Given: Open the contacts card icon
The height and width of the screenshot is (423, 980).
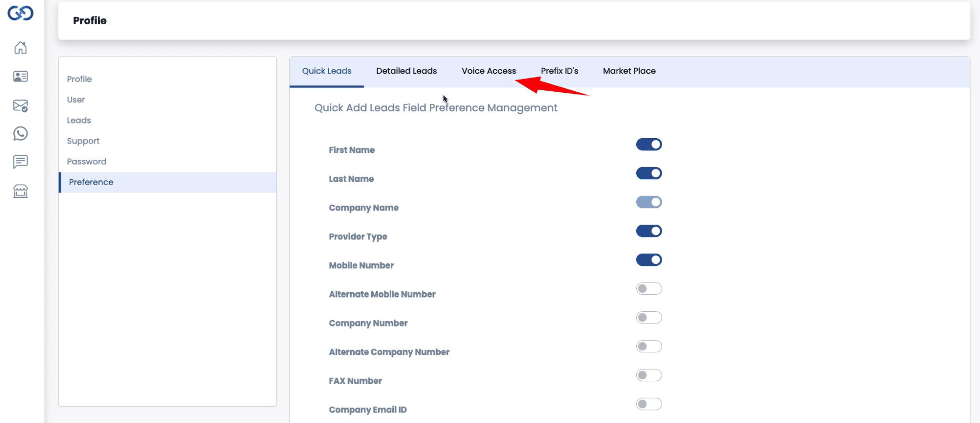Looking at the screenshot, I should click(21, 76).
